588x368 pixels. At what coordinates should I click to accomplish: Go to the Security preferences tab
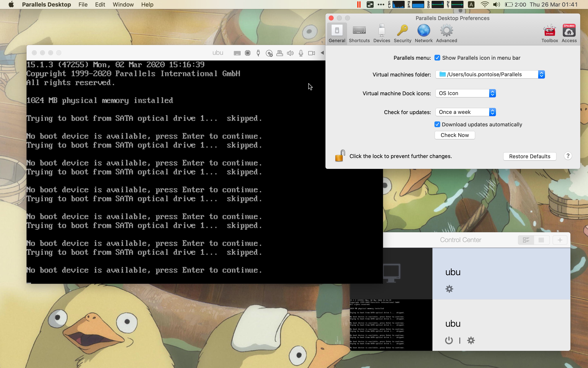click(x=402, y=34)
